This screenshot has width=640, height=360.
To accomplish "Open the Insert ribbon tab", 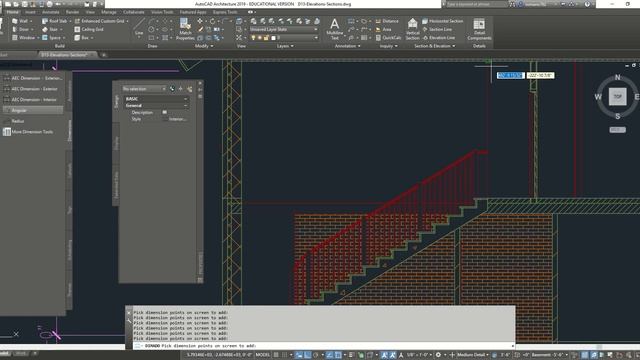I will 30,12.
